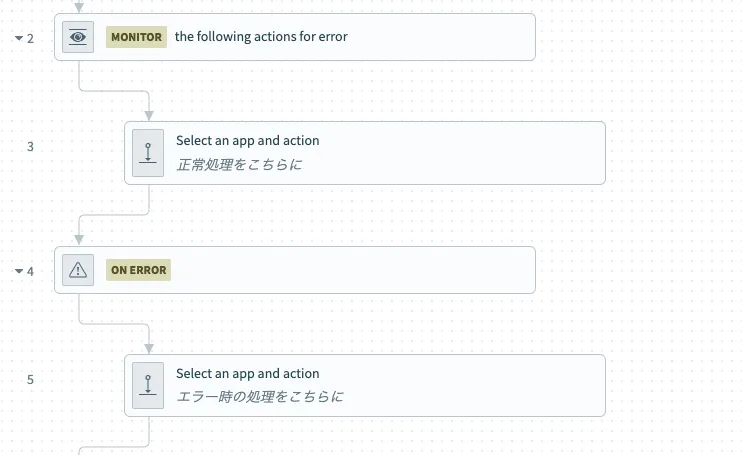Image resolution: width=742 pixels, height=455 pixels.
Task: Click the ON ERROR badge label
Action: pyautogui.click(x=139, y=270)
